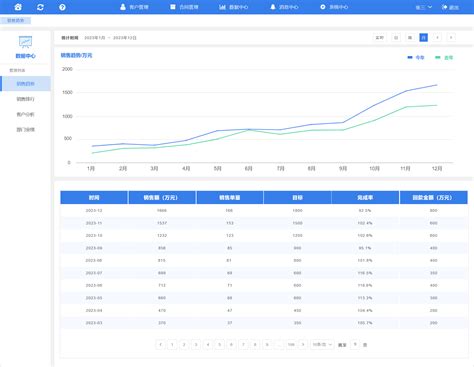Open system center with gear icon

click(x=334, y=7)
